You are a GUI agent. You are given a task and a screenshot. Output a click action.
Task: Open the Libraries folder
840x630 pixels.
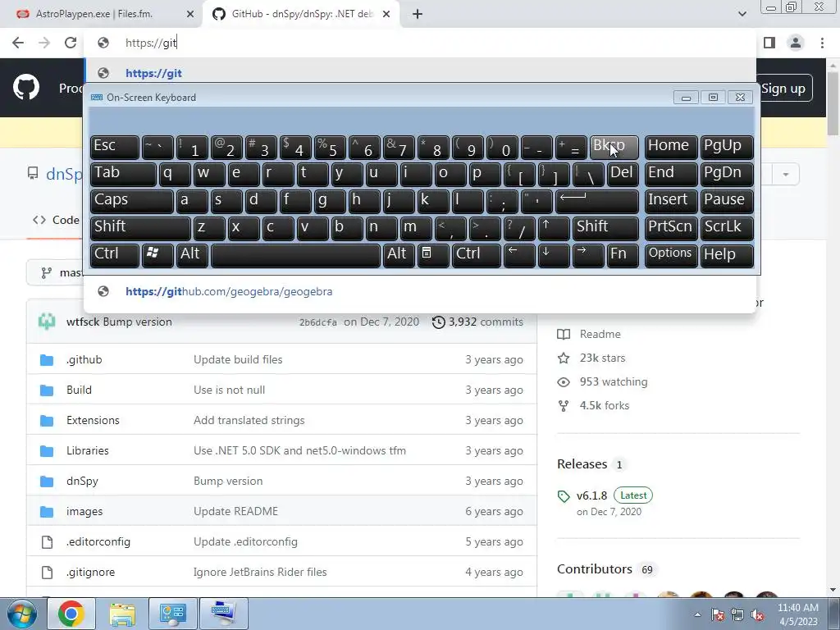pos(87,450)
